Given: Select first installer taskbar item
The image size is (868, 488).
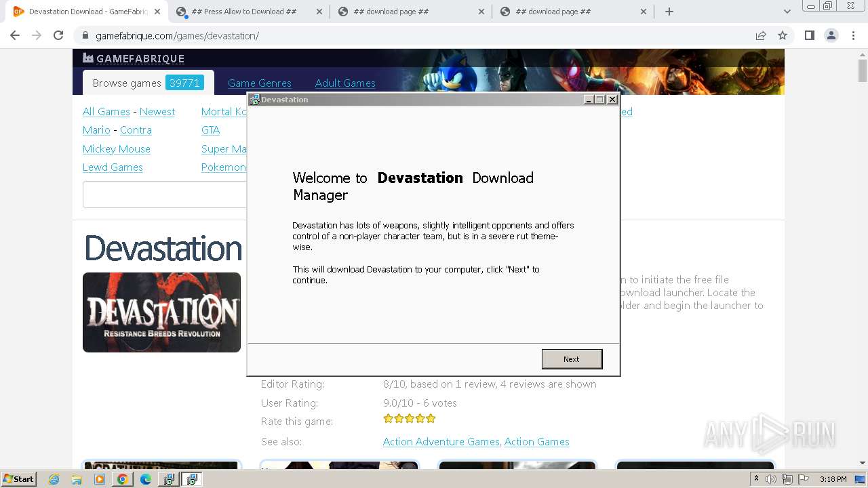Looking at the screenshot, I should [169, 479].
